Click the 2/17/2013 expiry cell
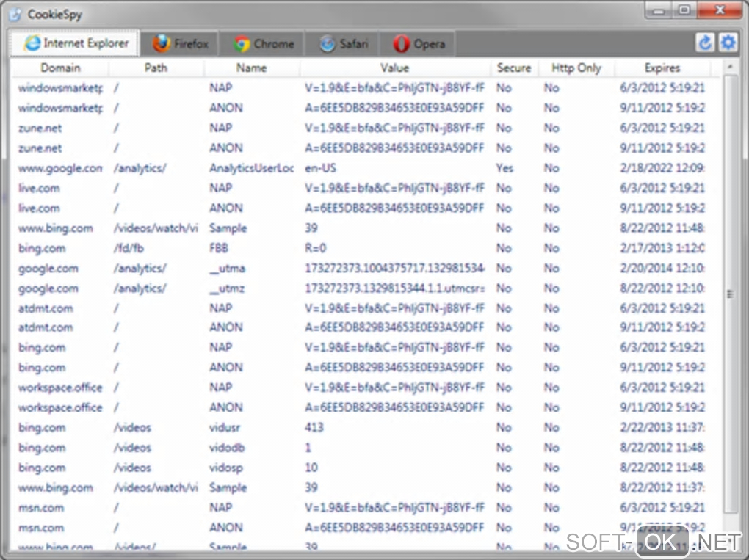This screenshot has width=749, height=560. point(662,248)
